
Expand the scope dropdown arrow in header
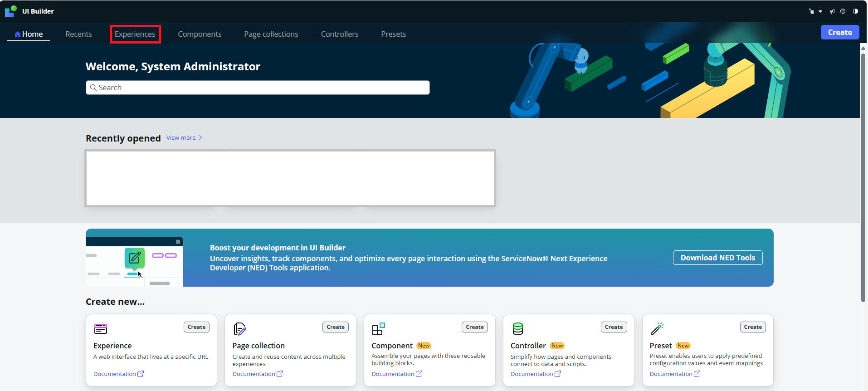point(820,12)
